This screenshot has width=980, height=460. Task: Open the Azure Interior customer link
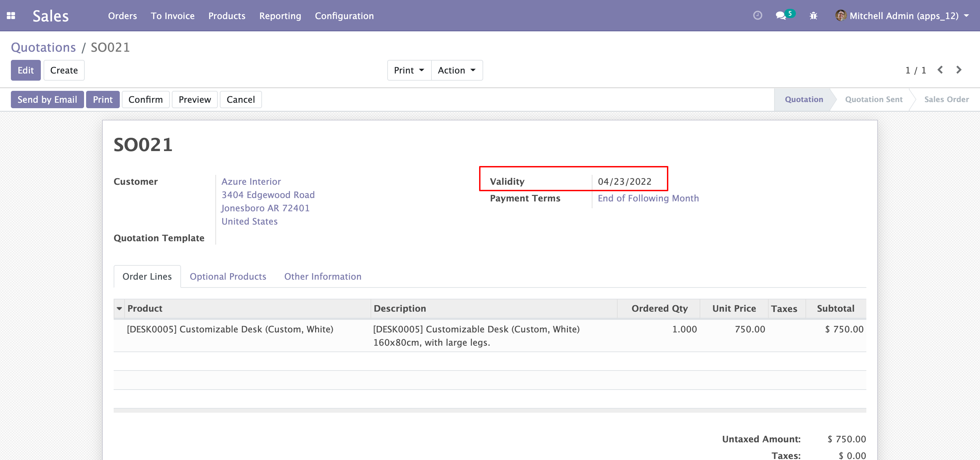[x=251, y=181]
